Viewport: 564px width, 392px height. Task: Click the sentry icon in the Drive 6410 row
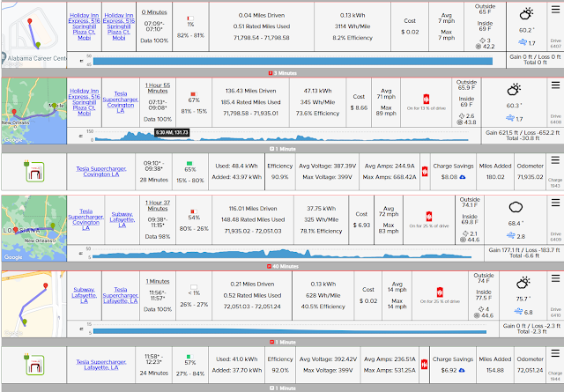[x=440, y=292]
